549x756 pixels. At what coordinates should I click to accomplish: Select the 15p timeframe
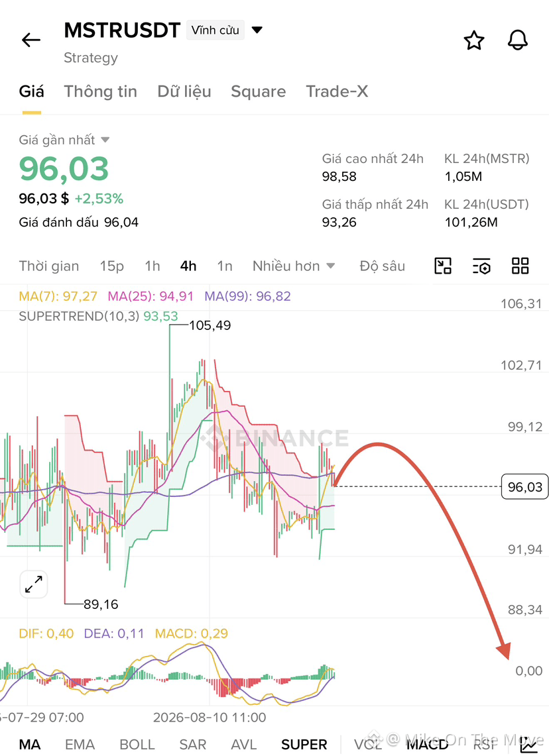(x=111, y=266)
